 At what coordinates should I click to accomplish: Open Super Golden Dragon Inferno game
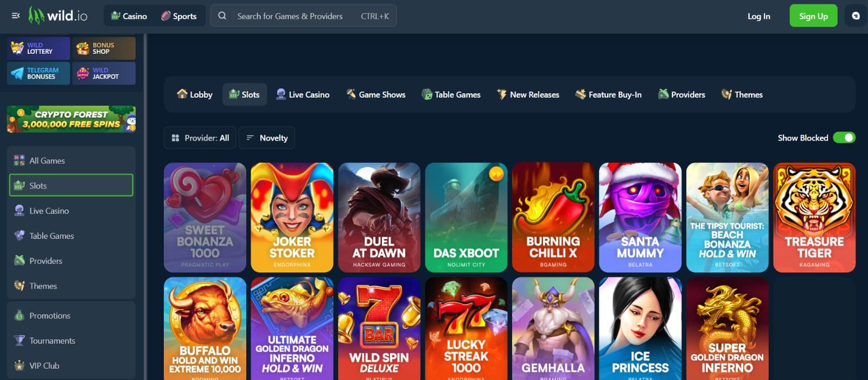pos(727,328)
